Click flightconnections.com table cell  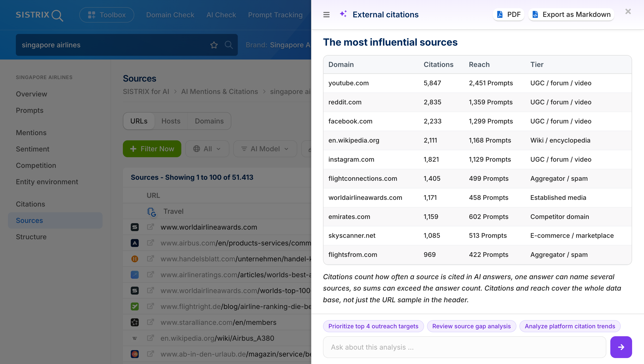click(363, 179)
